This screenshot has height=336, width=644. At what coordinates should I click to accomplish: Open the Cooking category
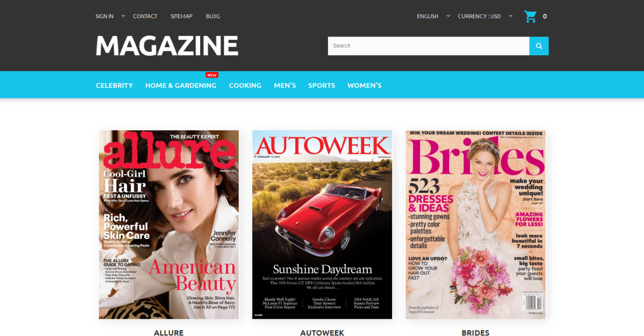point(245,85)
